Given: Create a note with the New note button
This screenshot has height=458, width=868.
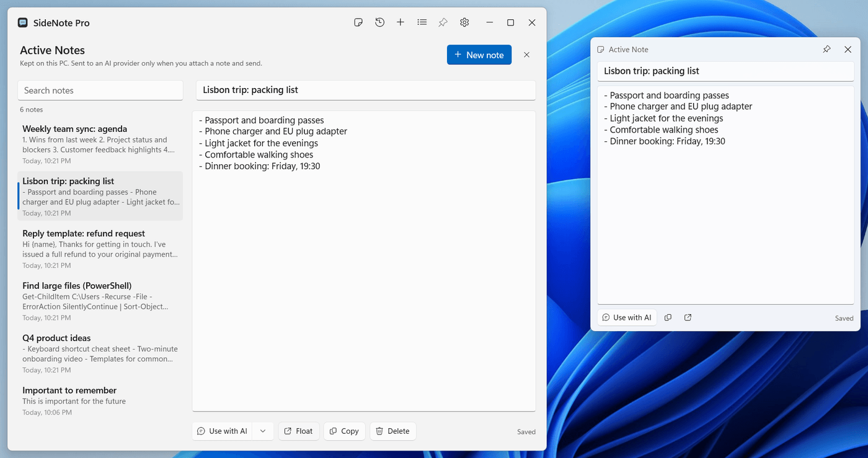Looking at the screenshot, I should point(479,55).
